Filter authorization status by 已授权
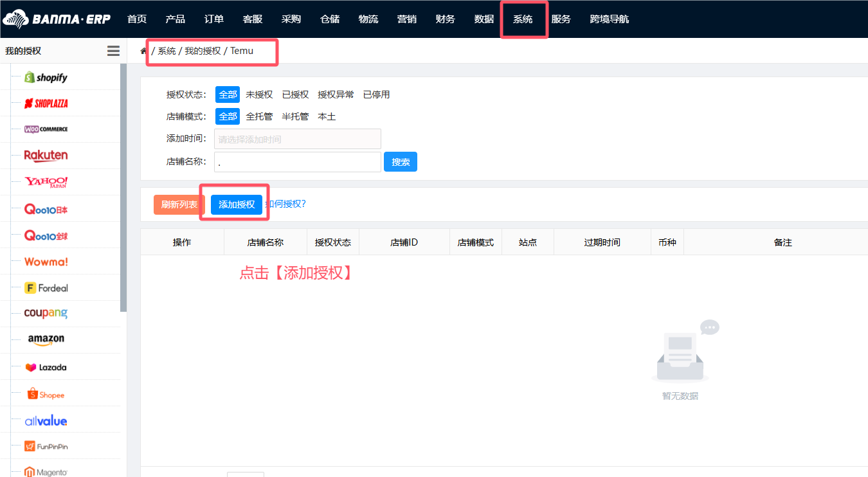868x477 pixels. [295, 94]
